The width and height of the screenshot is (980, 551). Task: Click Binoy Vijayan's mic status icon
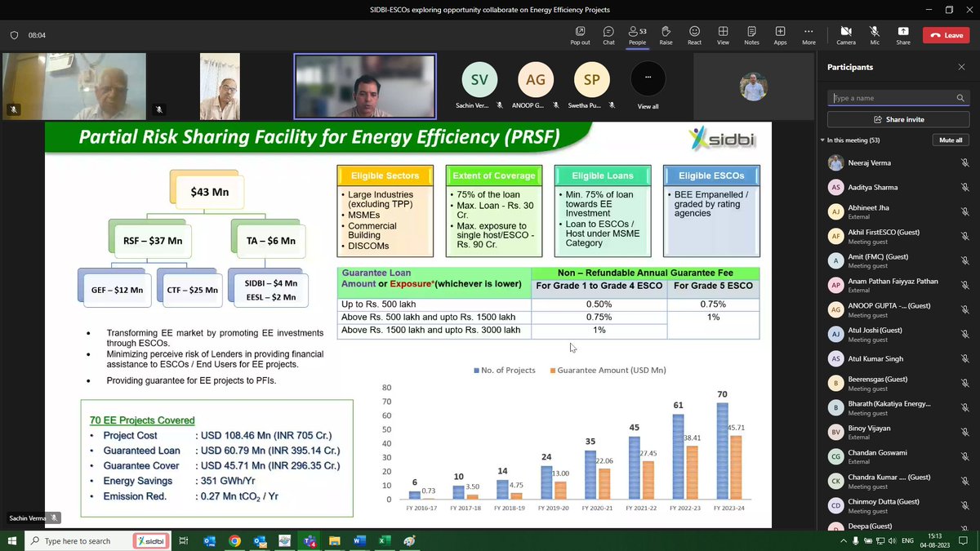(964, 433)
